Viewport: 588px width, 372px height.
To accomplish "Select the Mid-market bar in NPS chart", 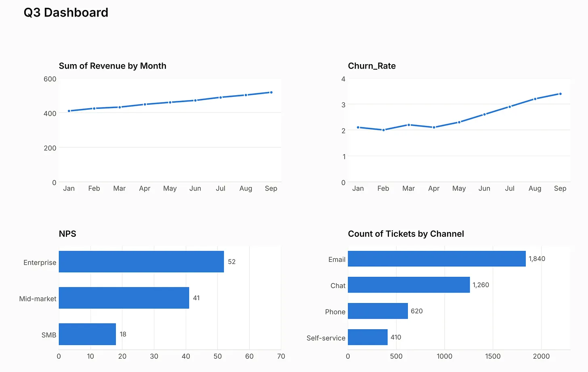I will coord(124,298).
